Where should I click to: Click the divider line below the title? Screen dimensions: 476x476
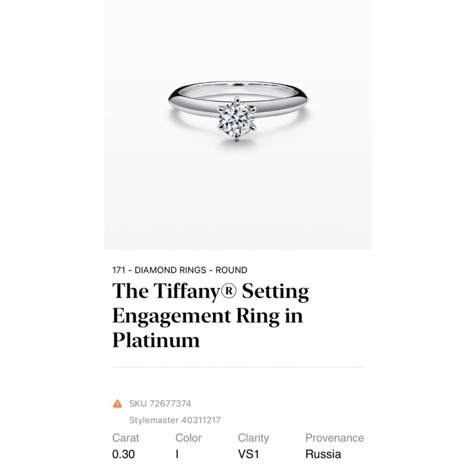pos(239,367)
